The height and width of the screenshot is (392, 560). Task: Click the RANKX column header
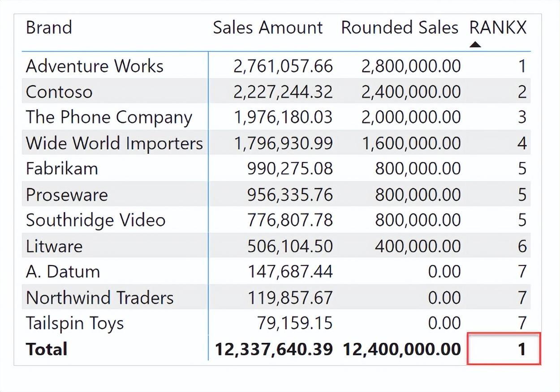[x=498, y=28]
